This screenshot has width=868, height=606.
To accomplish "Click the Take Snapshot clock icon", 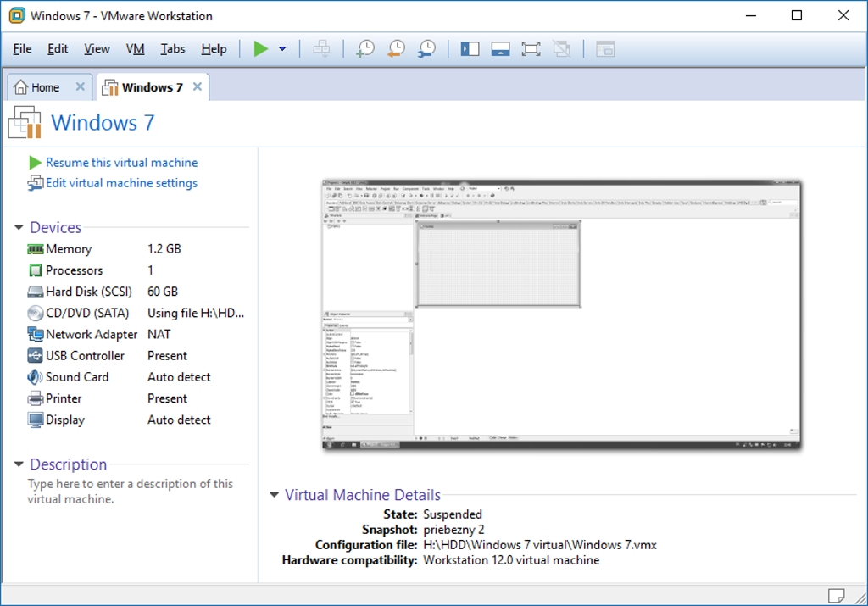I will 364,49.
